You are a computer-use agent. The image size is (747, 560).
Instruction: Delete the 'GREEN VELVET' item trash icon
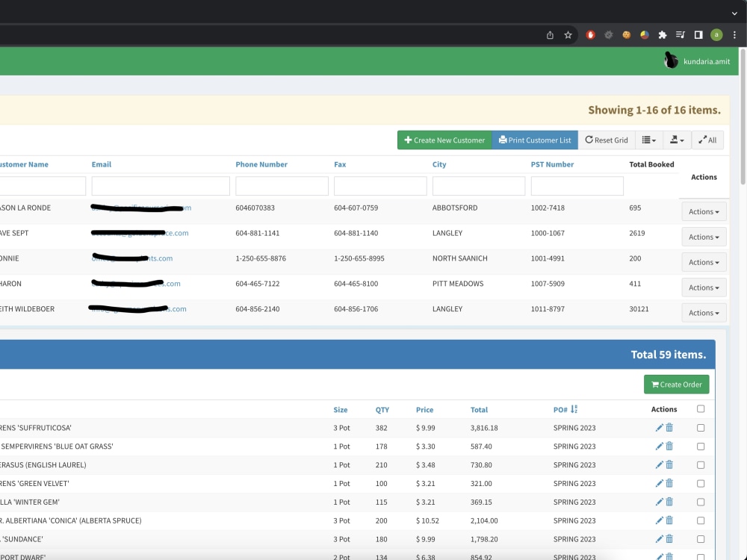click(x=669, y=483)
